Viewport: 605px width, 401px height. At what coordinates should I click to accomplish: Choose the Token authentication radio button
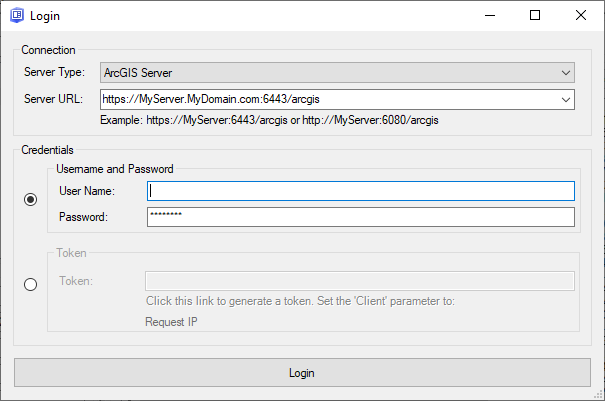click(x=30, y=285)
